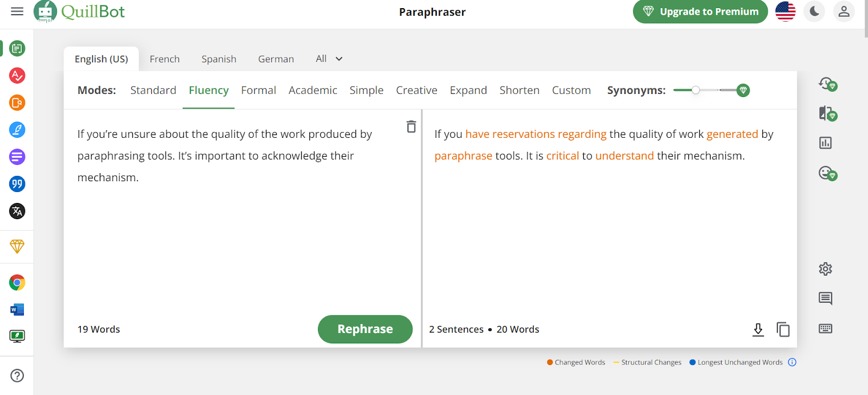Open the Translator sidebar icon

click(x=17, y=211)
